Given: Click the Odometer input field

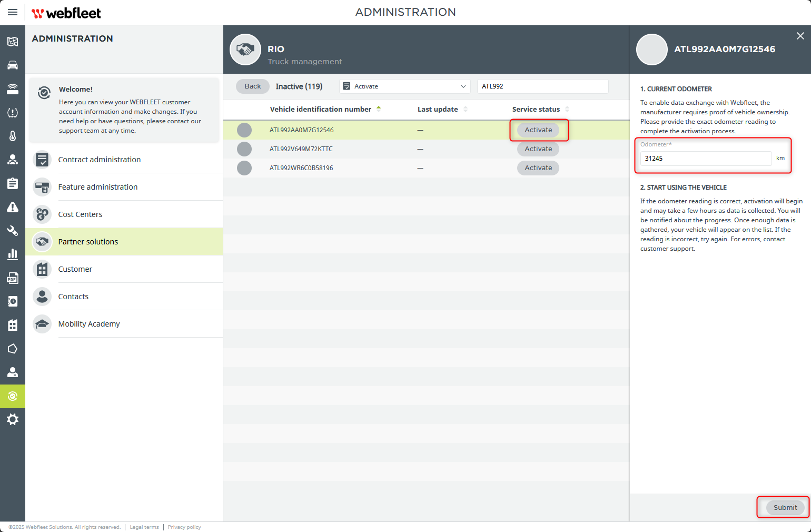Looking at the screenshot, I should click(x=706, y=159).
